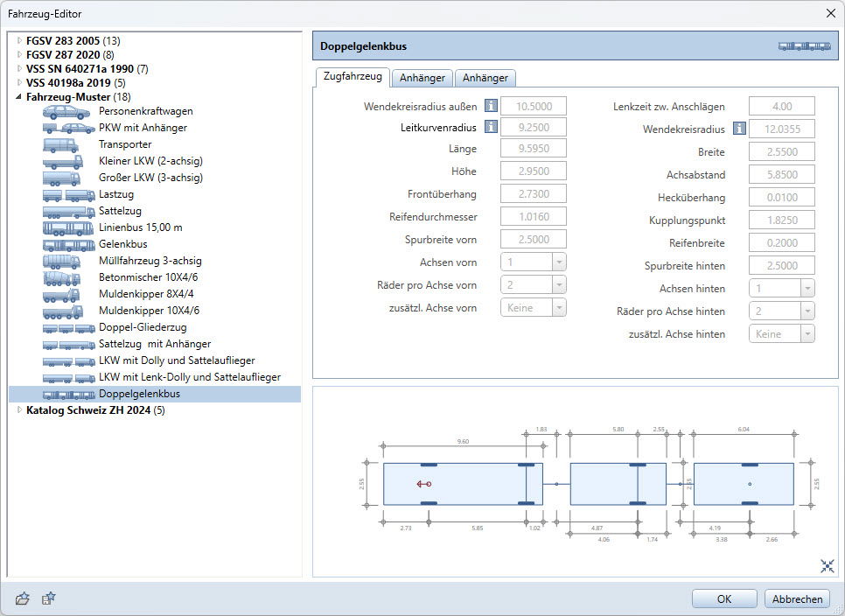Screen dimensions: 845x616
Task: Click the Höhe field 2.9500
Action: click(534, 171)
